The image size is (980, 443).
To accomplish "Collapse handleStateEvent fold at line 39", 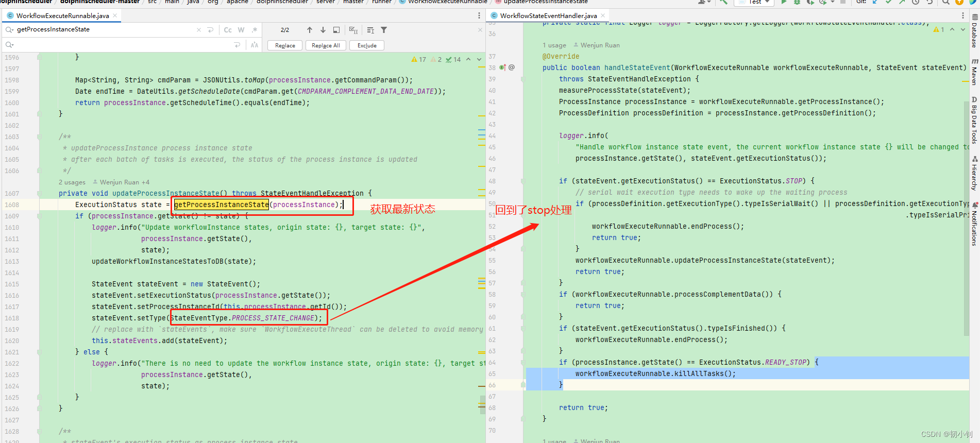I will point(523,79).
